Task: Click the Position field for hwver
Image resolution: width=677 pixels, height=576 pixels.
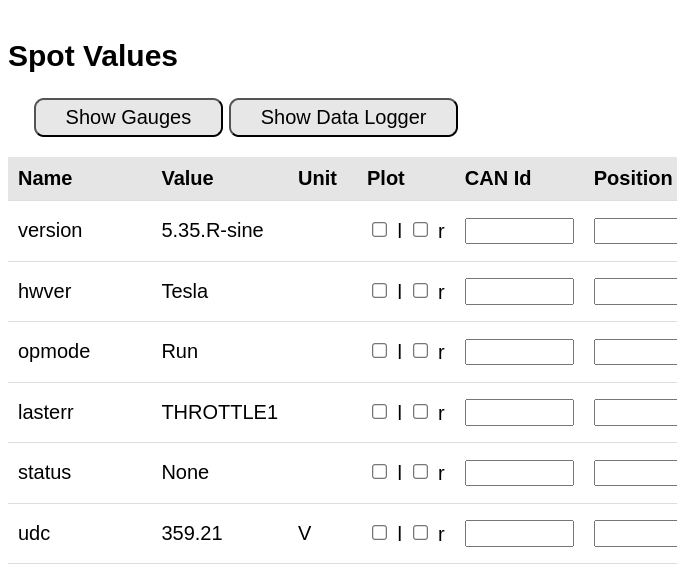Action: click(x=635, y=292)
